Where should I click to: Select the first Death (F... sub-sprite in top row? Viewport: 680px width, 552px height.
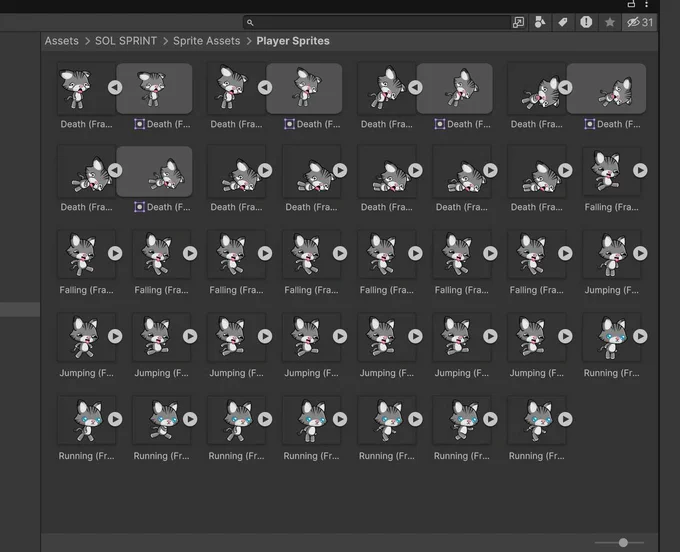pyautogui.click(x=154, y=89)
